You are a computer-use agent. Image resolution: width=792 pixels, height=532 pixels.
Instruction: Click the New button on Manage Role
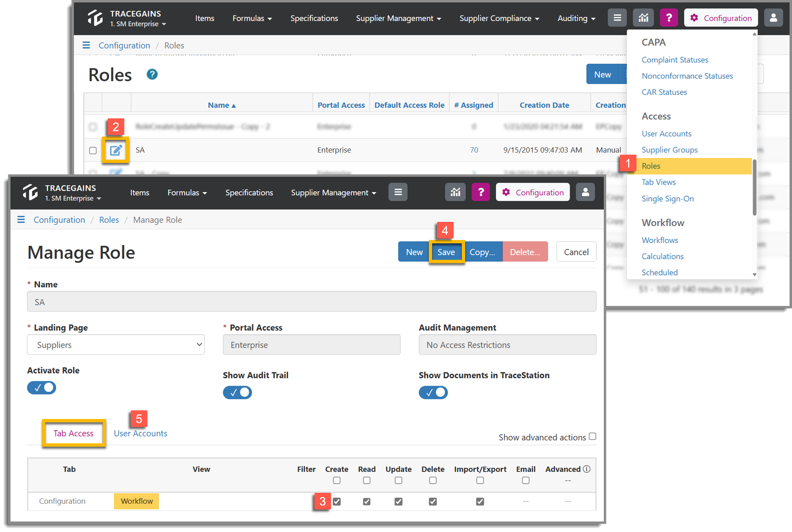click(414, 252)
